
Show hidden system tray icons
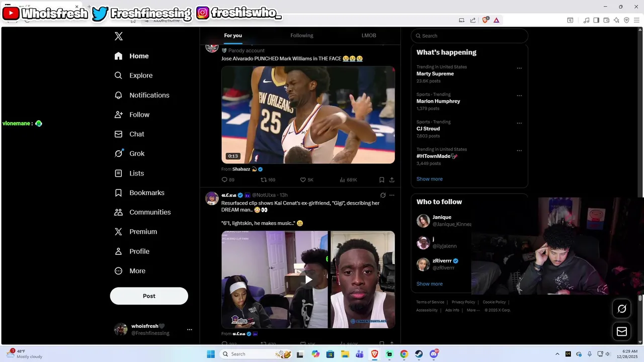click(x=557, y=354)
